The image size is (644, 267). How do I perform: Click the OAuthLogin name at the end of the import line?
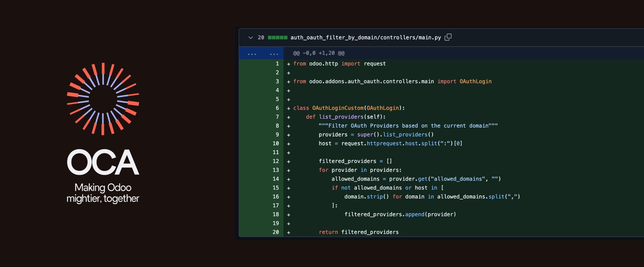click(x=475, y=81)
